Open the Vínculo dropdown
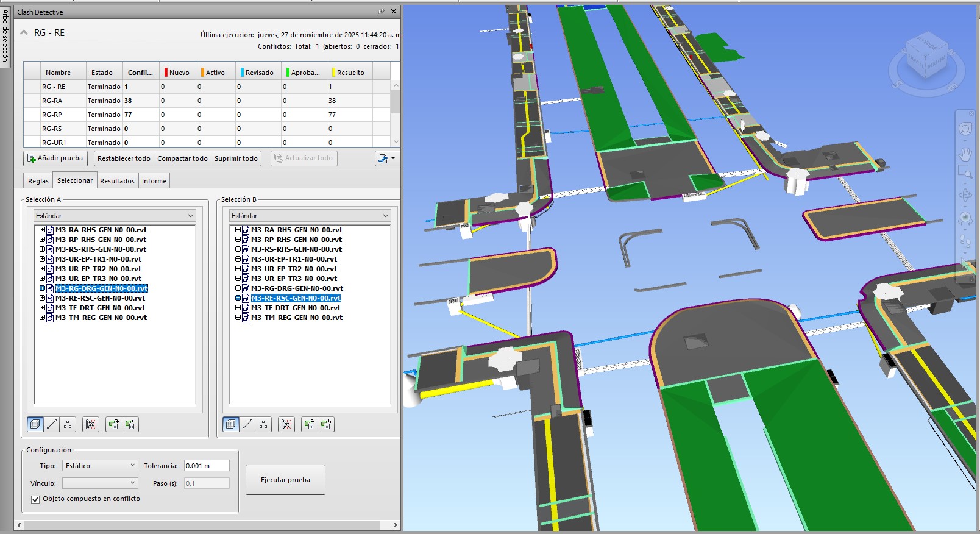 100,483
